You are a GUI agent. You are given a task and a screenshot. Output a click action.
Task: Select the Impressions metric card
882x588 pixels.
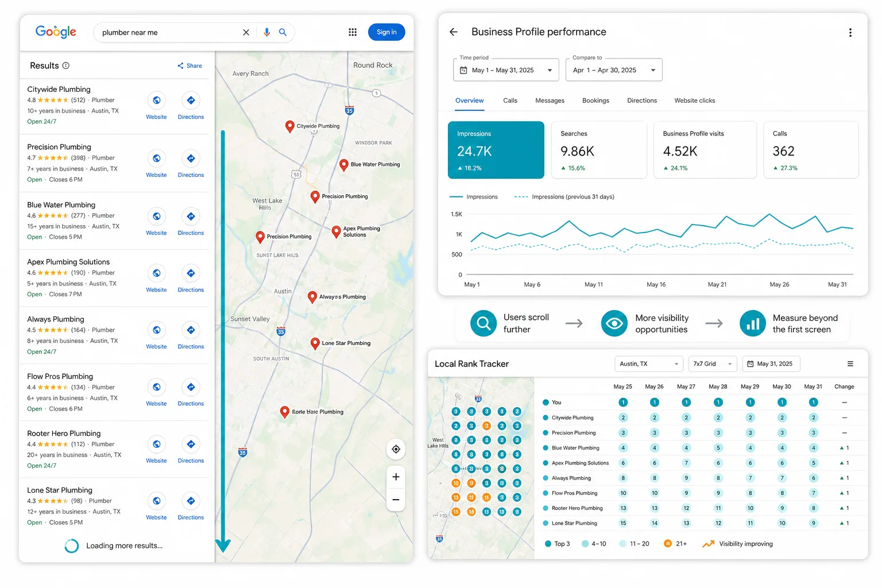tap(496, 150)
